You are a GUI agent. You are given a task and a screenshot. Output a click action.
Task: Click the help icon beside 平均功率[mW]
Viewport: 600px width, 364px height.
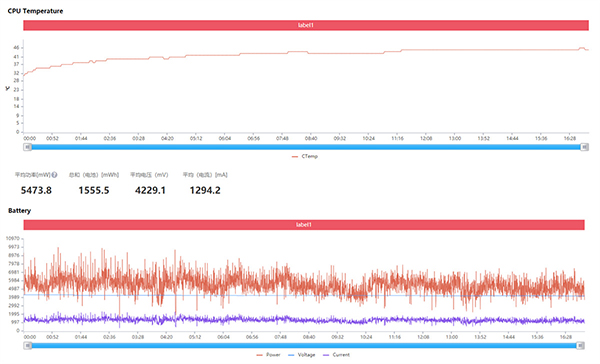click(x=54, y=175)
